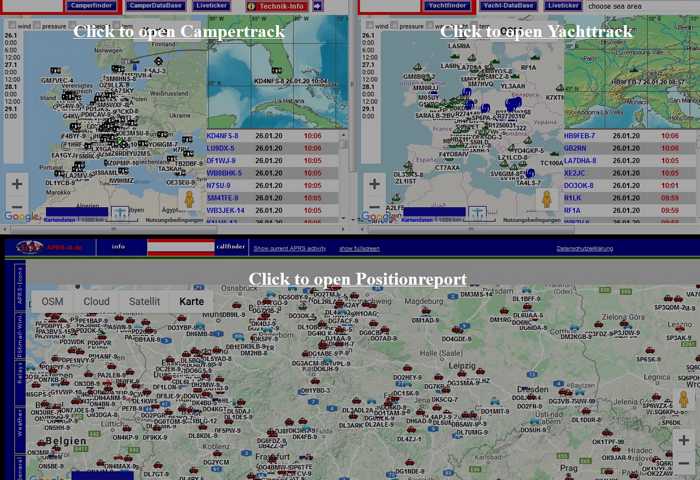The height and width of the screenshot is (480, 700).
Task: Open Relays sidebar tab
Action: [20, 381]
